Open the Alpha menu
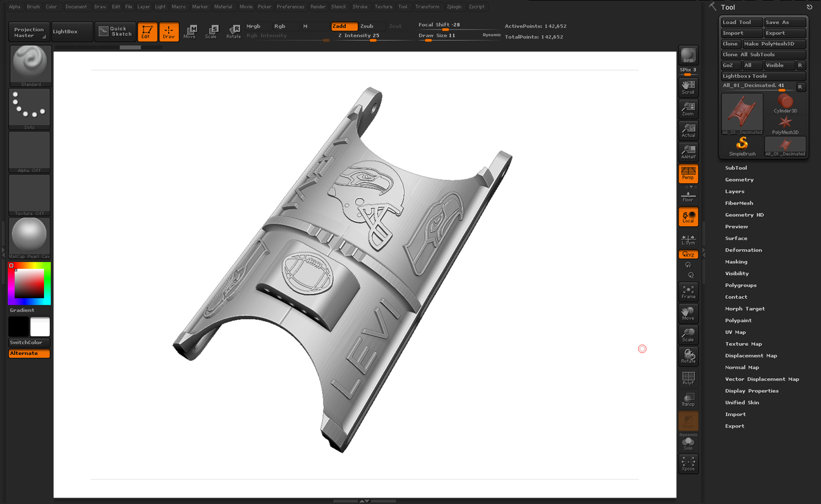 (15, 7)
